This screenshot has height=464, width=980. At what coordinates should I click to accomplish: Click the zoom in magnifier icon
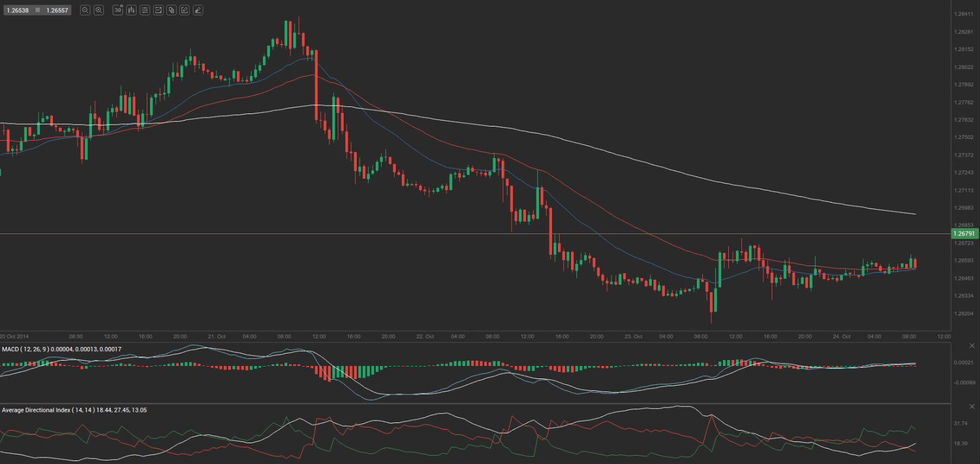pyautogui.click(x=99, y=10)
